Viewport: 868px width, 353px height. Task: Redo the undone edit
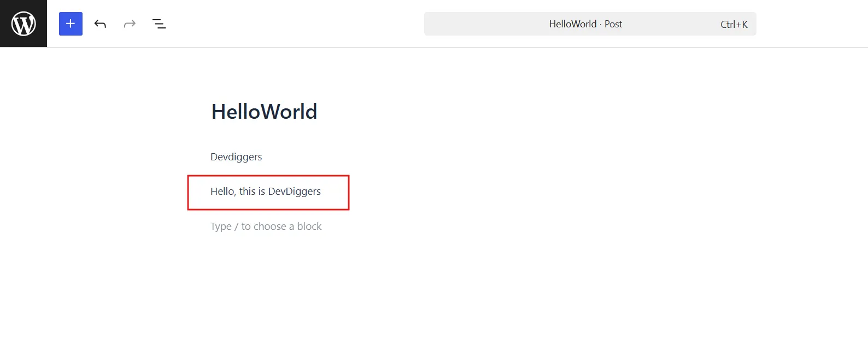point(130,24)
